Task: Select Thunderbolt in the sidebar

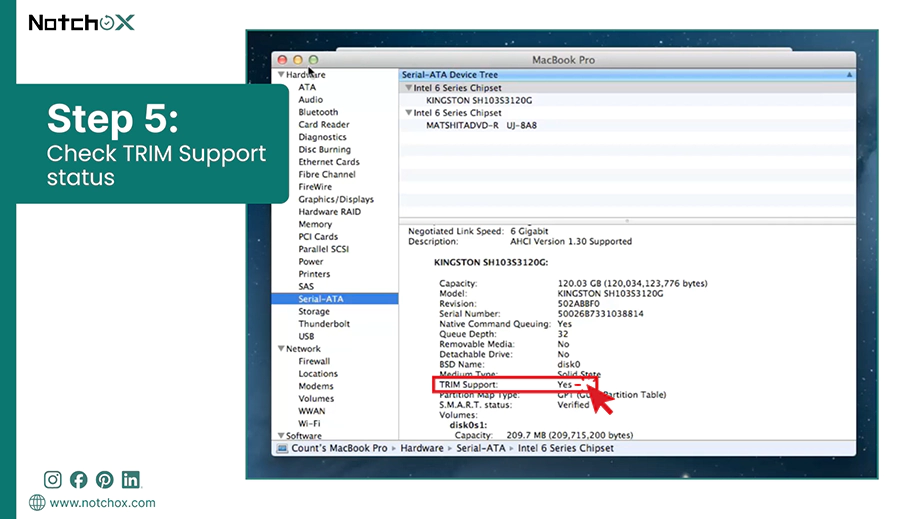Action: point(324,324)
